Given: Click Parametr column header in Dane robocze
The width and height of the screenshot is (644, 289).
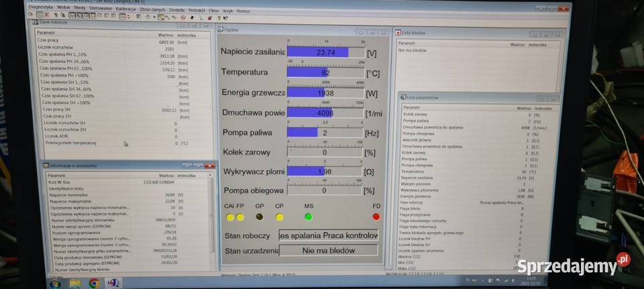Looking at the screenshot, I should coord(46,32).
